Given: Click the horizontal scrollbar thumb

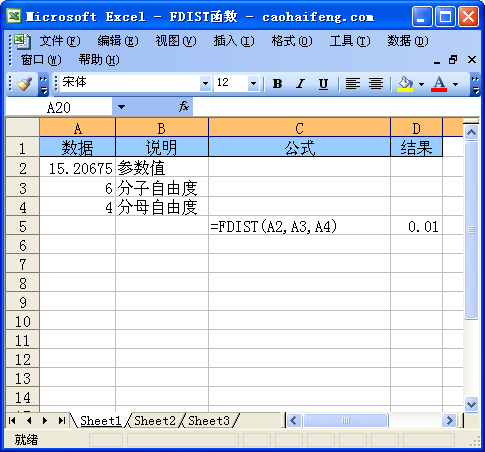Looking at the screenshot, I should [x=346, y=421].
